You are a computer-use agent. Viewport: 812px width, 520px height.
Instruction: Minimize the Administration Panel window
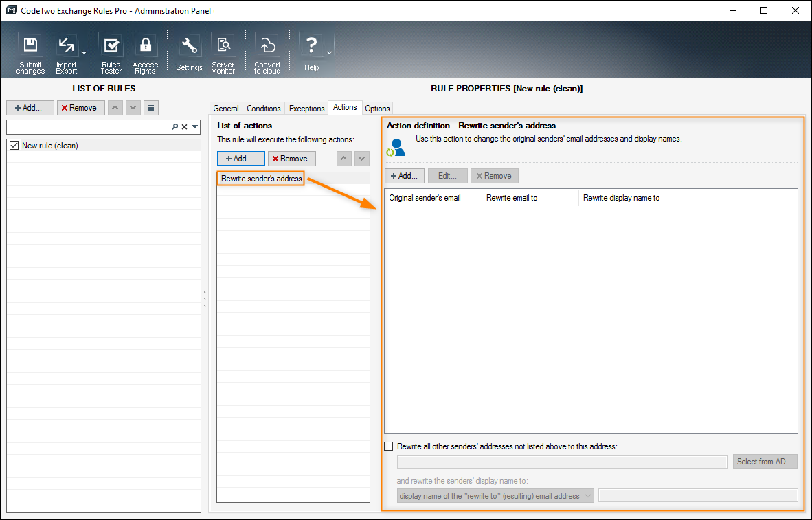[x=732, y=10]
